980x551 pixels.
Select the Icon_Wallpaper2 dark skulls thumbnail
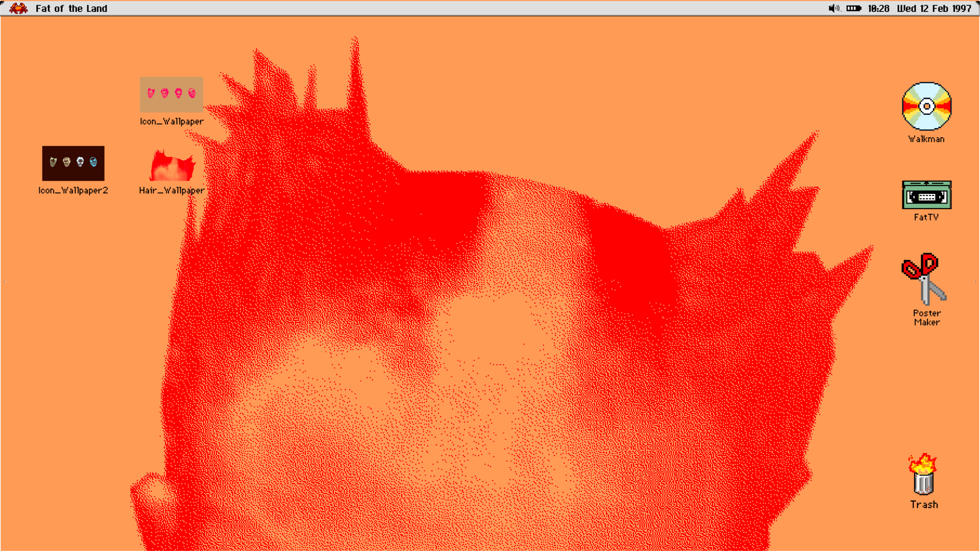click(x=73, y=163)
